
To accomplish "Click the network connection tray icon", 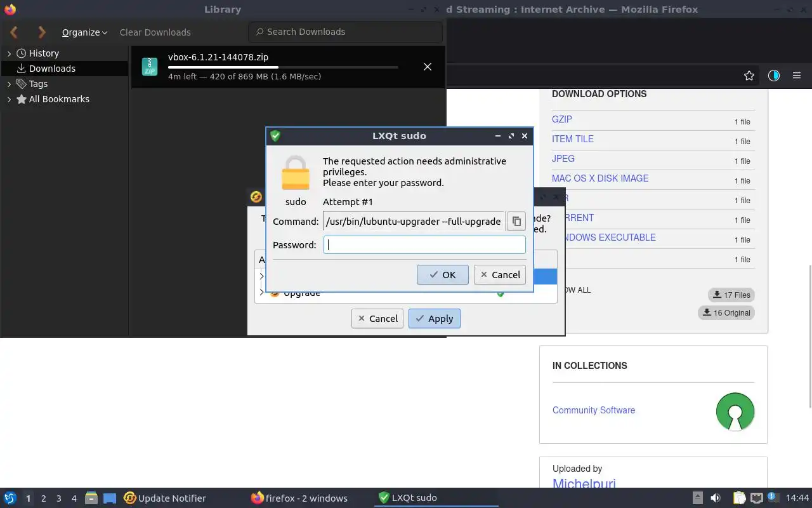I will click(756, 498).
